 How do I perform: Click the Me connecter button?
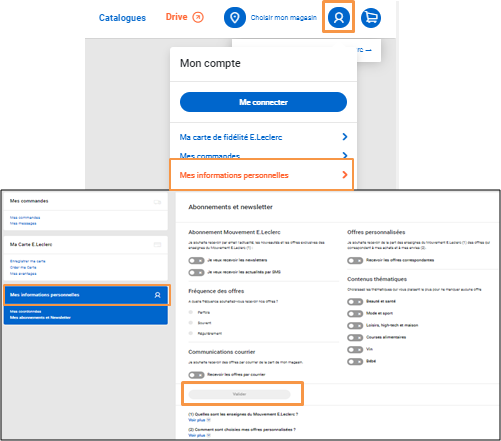pyautogui.click(x=263, y=102)
